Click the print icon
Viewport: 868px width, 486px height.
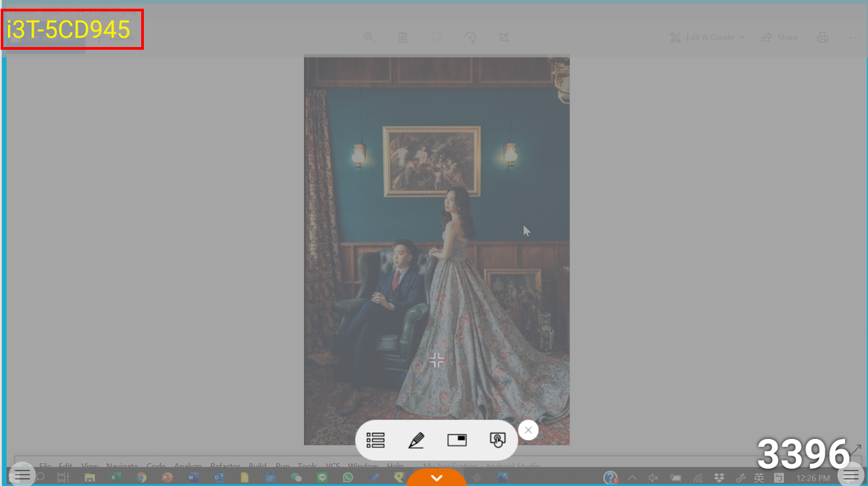coord(822,38)
